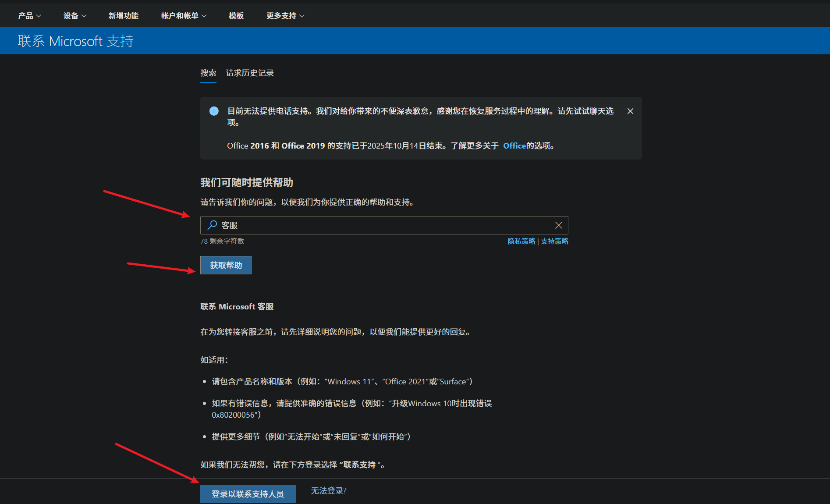
Task: Open the Office options link
Action: click(514, 146)
